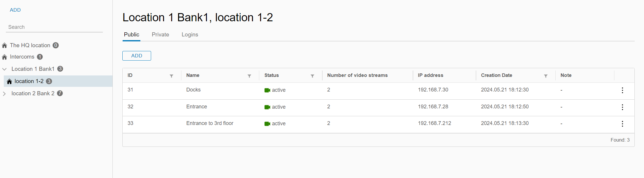Screen dimensions: 644x178
Task: Click the Entrance to 3rd floor name
Action: [x=210, y=123]
